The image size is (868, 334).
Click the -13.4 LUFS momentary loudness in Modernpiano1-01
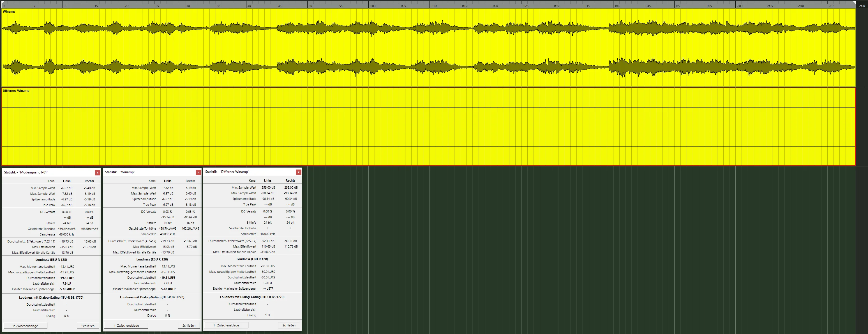click(67, 267)
